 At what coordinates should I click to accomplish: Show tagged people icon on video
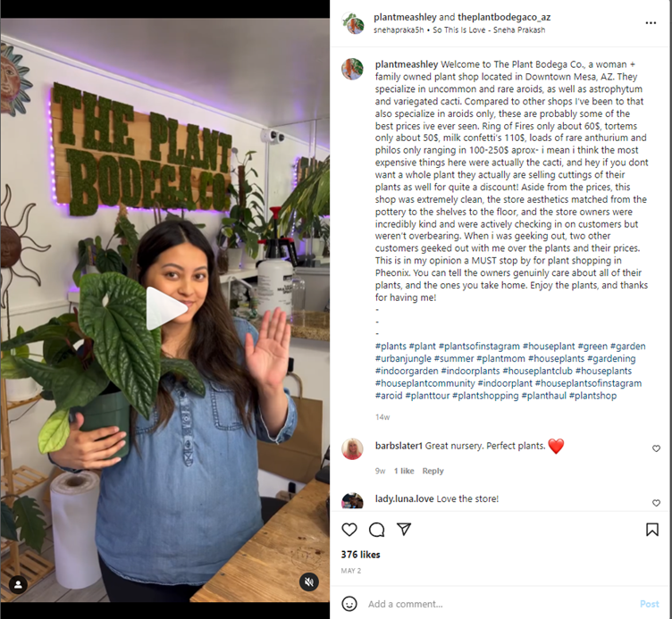tap(18, 585)
